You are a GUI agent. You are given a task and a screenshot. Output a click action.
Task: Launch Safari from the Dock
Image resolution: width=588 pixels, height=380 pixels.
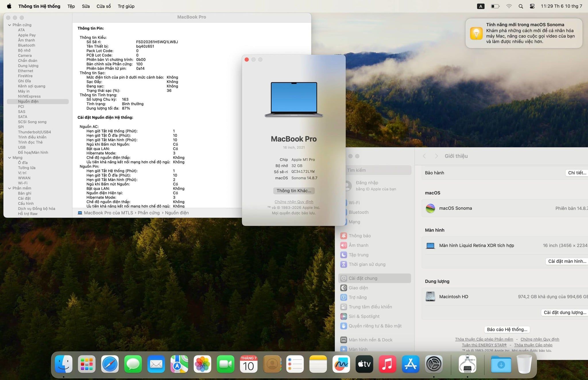pos(110,364)
